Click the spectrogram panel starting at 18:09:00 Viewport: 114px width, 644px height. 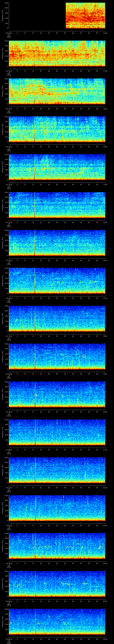[57, 16]
